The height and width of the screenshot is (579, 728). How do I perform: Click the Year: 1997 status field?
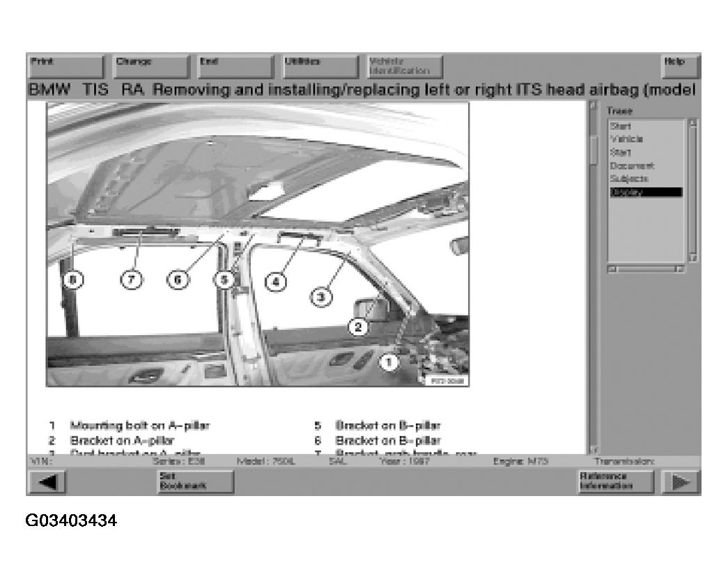[x=404, y=461]
